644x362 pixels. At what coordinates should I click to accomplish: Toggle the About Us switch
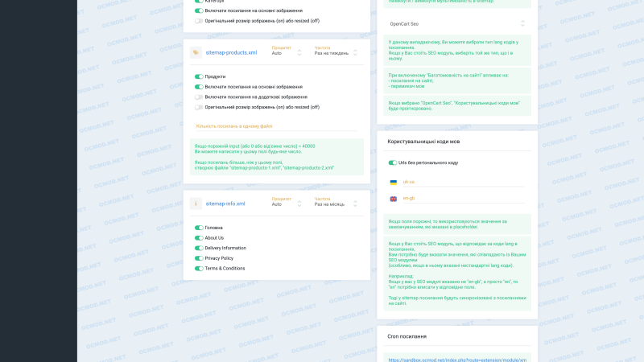click(199, 238)
